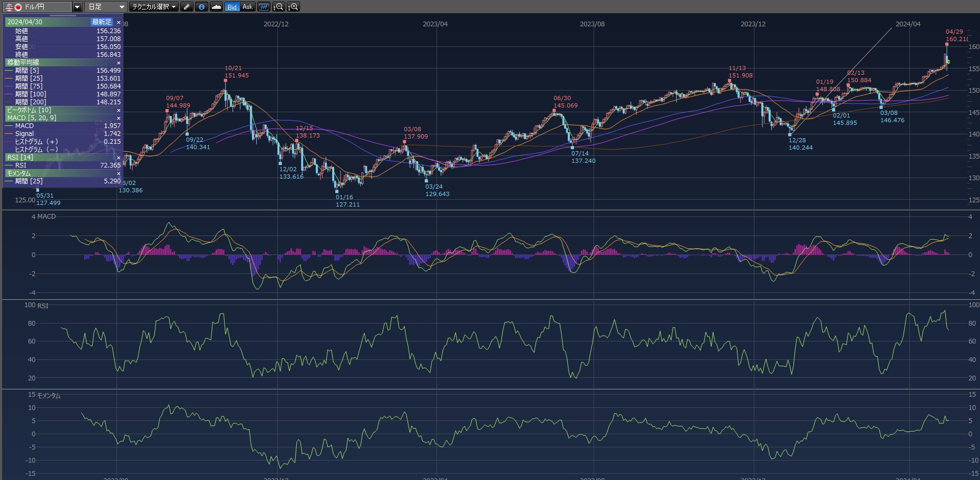The width and height of the screenshot is (980, 480).
Task: Open the テクニカル選択 technical indicator dropdown
Action: [154, 7]
